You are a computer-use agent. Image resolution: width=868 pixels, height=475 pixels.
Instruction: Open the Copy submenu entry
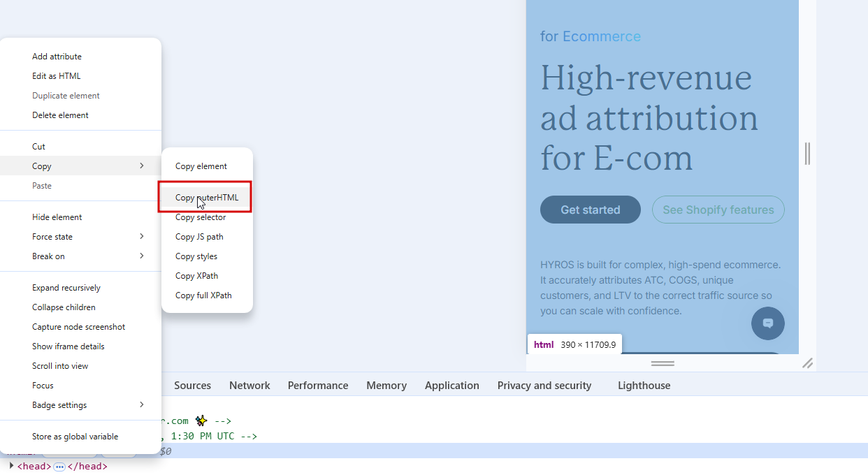click(x=80, y=166)
